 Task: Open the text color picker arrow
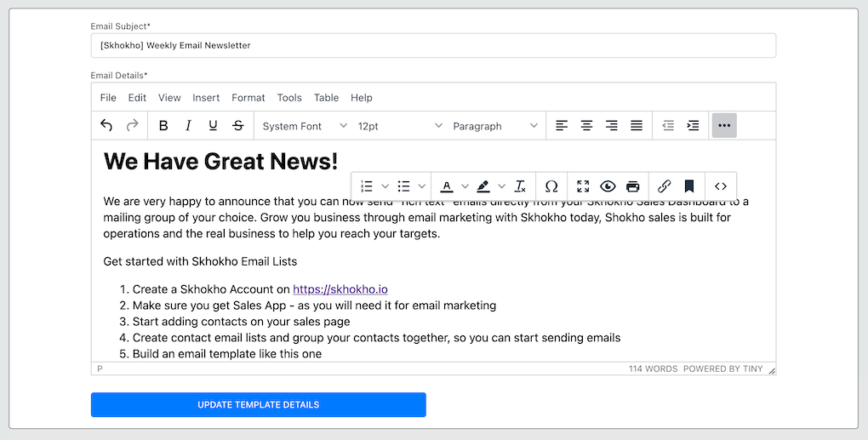click(465, 186)
